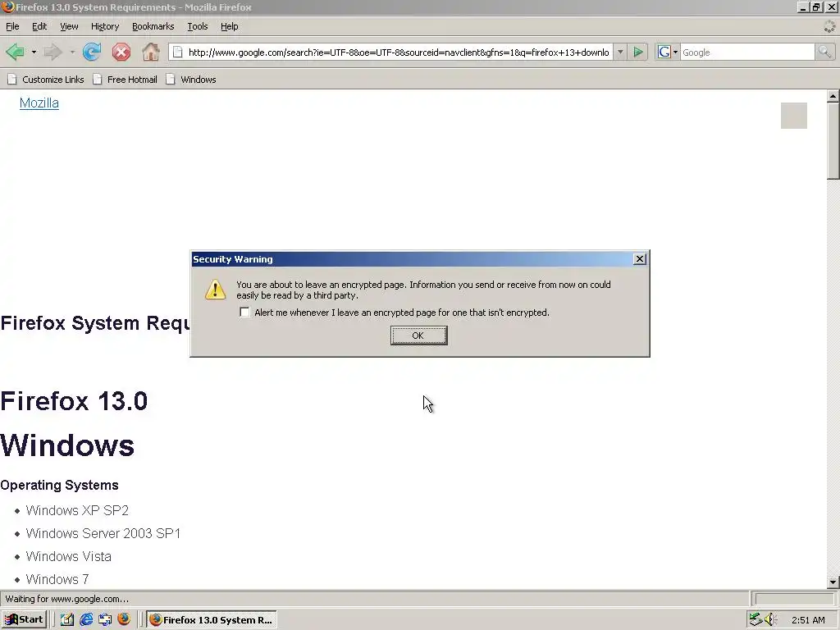Open the History menu
840x630 pixels.
(104, 26)
